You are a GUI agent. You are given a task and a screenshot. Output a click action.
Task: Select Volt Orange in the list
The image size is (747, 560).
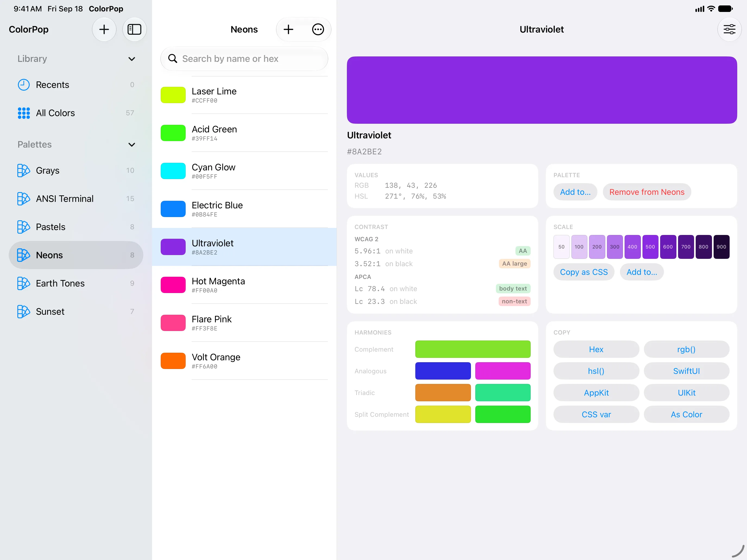tap(244, 361)
